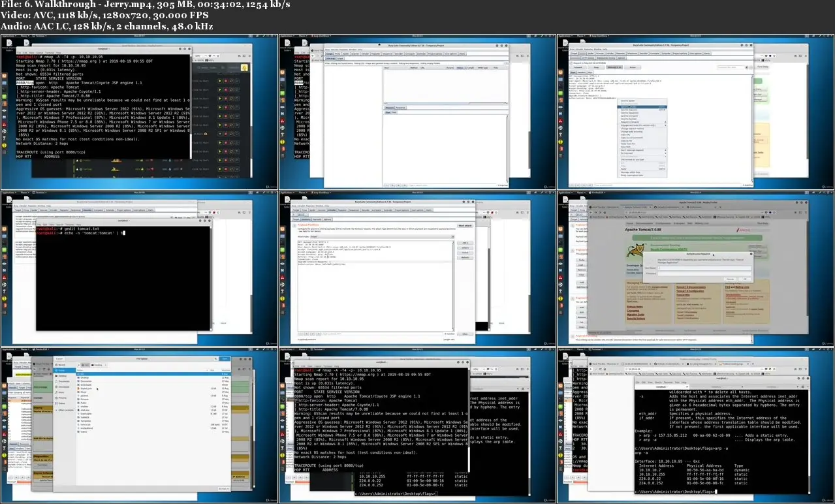This screenshot has height=504, width=835.
Task: Click the Open button in the File Upload dialog
Action: [225, 358]
